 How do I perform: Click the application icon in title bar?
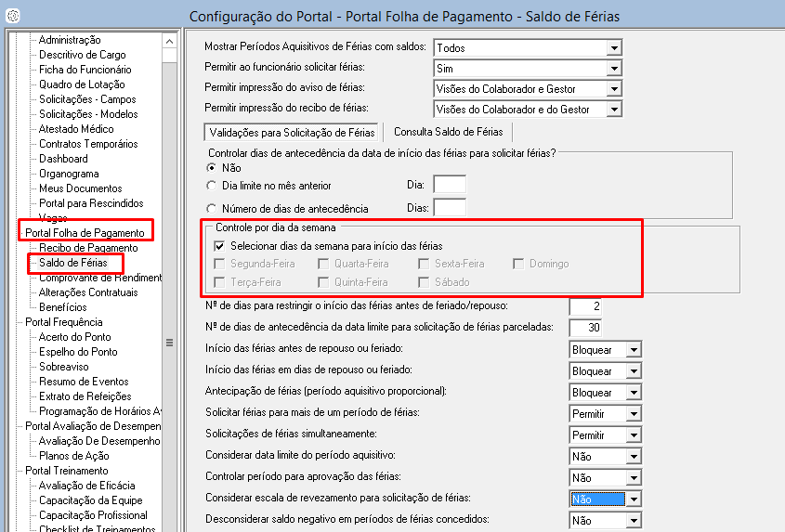(12, 15)
